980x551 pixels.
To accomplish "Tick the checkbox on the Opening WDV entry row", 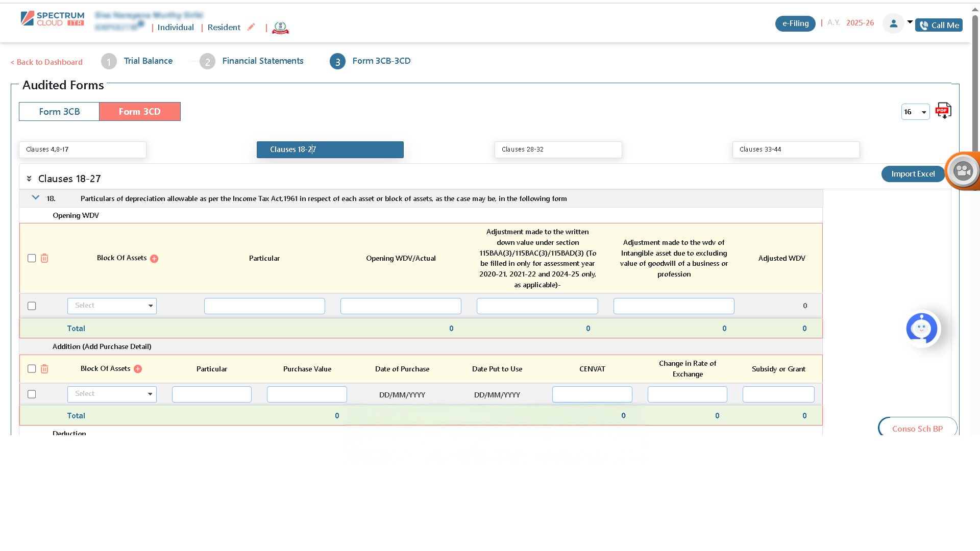I will [x=32, y=306].
